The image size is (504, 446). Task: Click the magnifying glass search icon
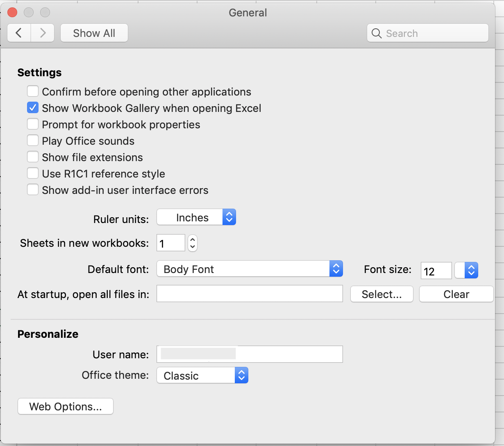[377, 33]
